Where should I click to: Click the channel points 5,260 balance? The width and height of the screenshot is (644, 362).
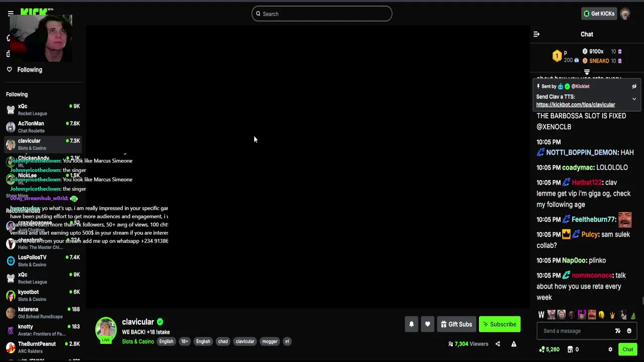[x=549, y=349]
